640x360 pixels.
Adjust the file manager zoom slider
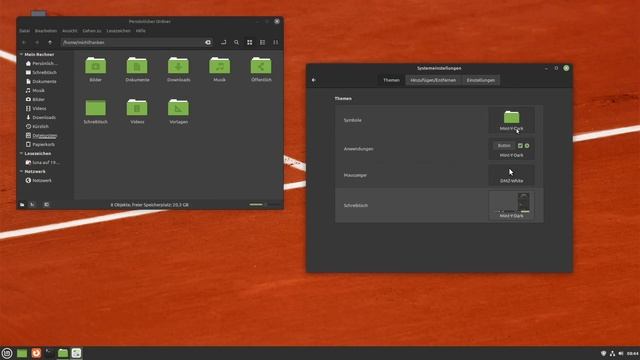click(264, 204)
